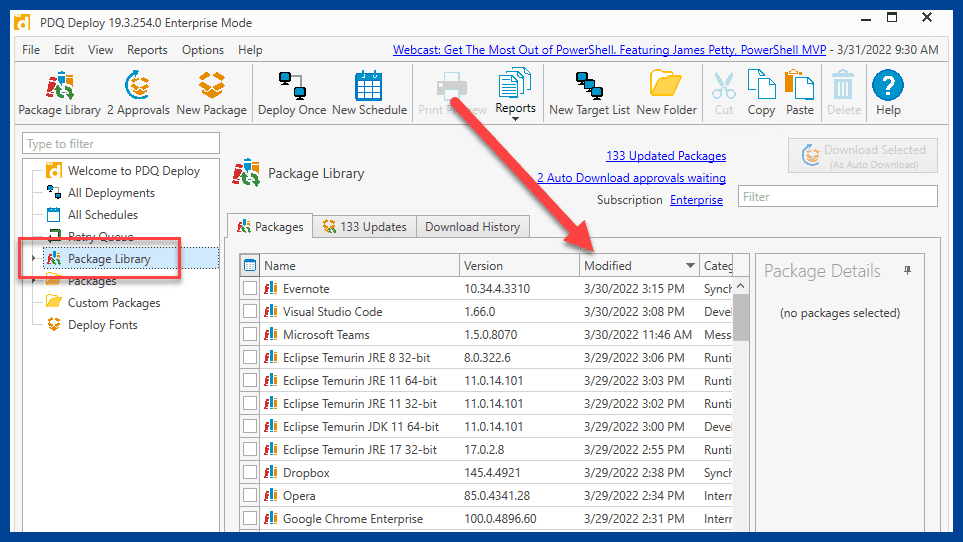Viewport: 963px width, 542px height.
Task: Open the 133 Updated Packages link
Action: coord(666,156)
